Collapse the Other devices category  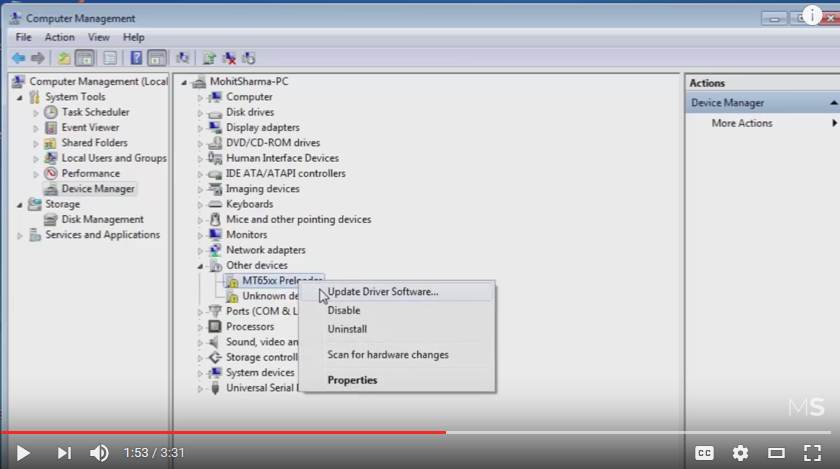[200, 266]
